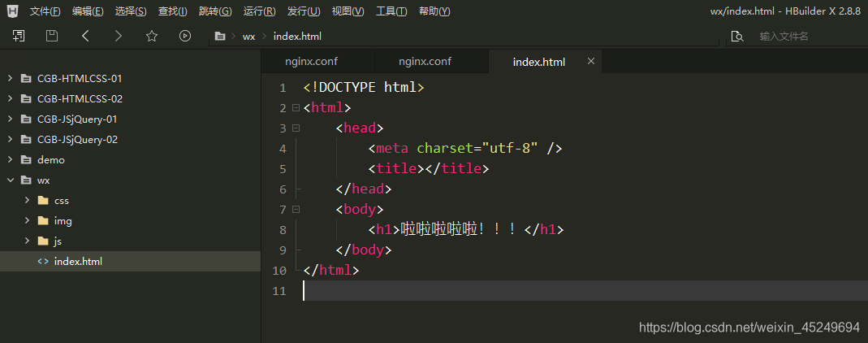Viewport: 868px width, 343px height.
Task: Click the file search magnifier icon
Action: pos(736,36)
